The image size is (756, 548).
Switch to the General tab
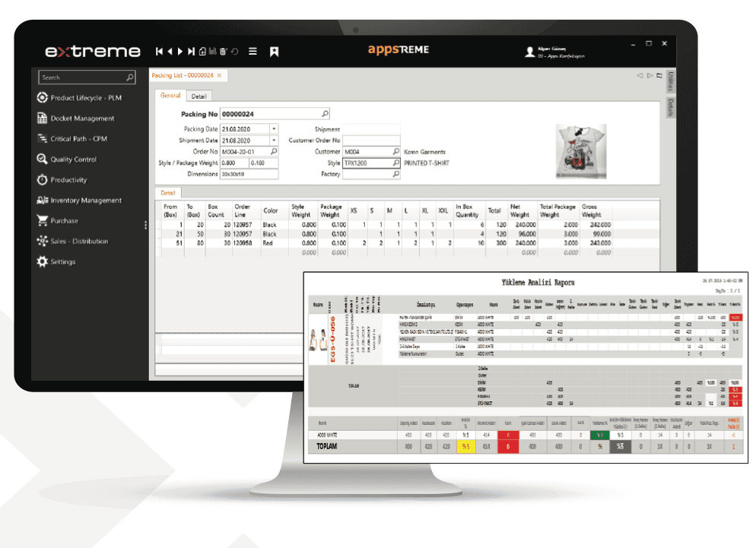pos(170,96)
